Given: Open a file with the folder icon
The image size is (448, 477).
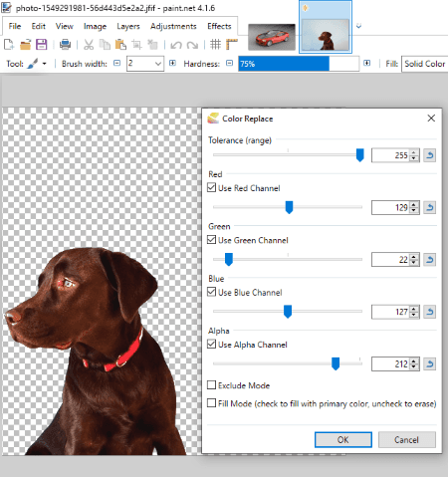Looking at the screenshot, I should coord(25,44).
